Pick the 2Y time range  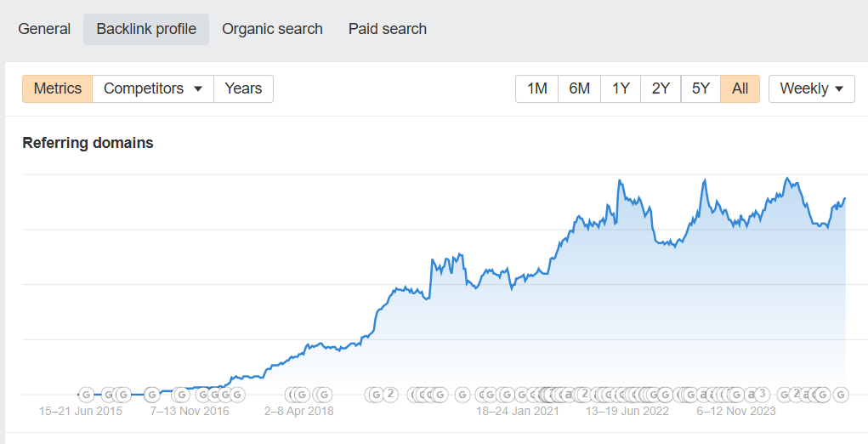[661, 88]
